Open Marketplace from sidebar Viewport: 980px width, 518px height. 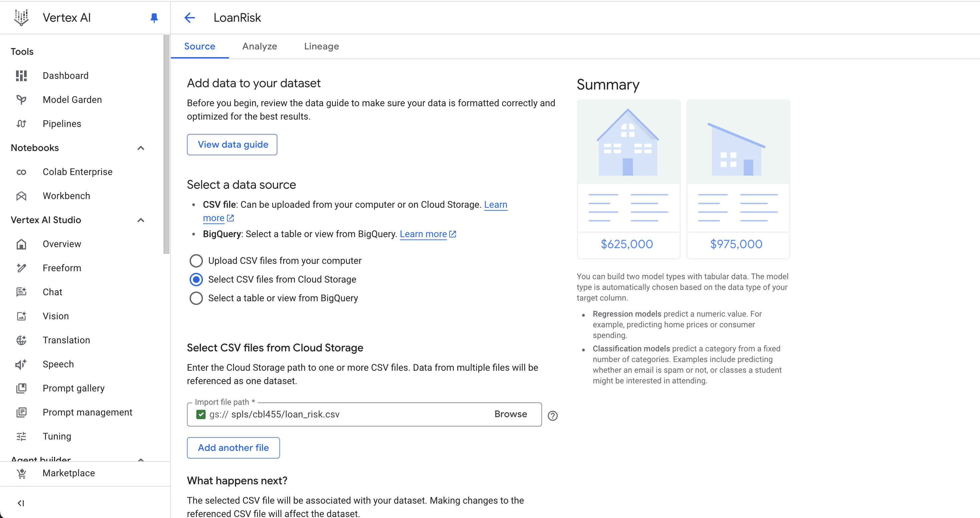coord(69,473)
